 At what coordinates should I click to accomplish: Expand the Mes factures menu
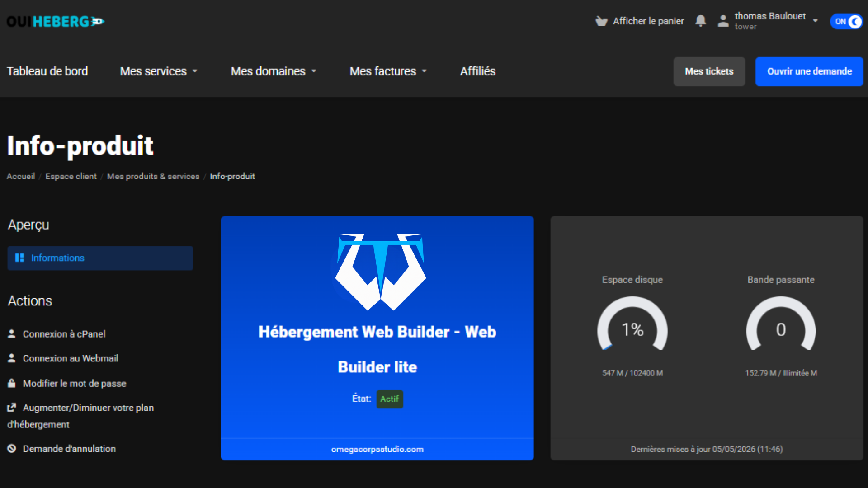coord(388,71)
